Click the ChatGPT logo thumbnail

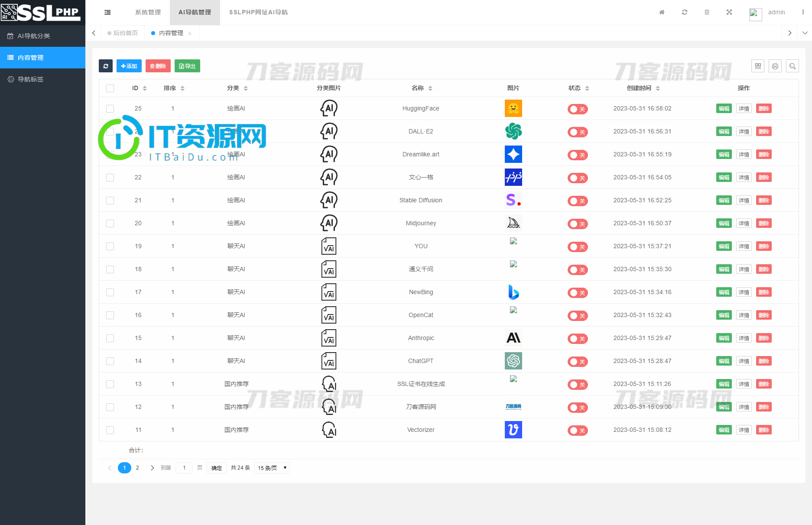513,361
